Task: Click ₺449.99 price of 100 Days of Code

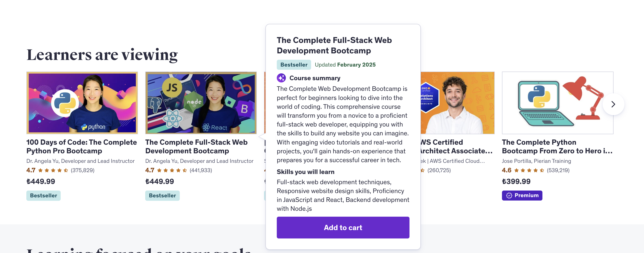Action: [x=41, y=181]
